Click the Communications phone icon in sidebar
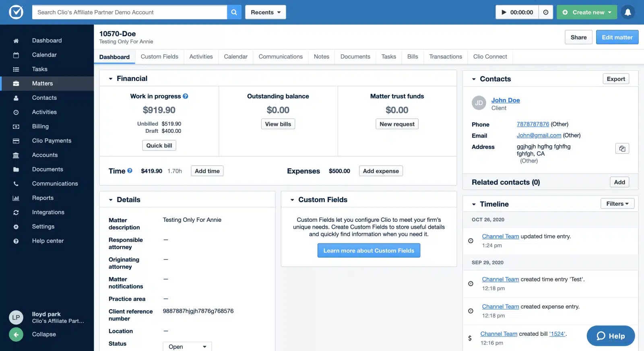The height and width of the screenshot is (351, 644). 16,184
